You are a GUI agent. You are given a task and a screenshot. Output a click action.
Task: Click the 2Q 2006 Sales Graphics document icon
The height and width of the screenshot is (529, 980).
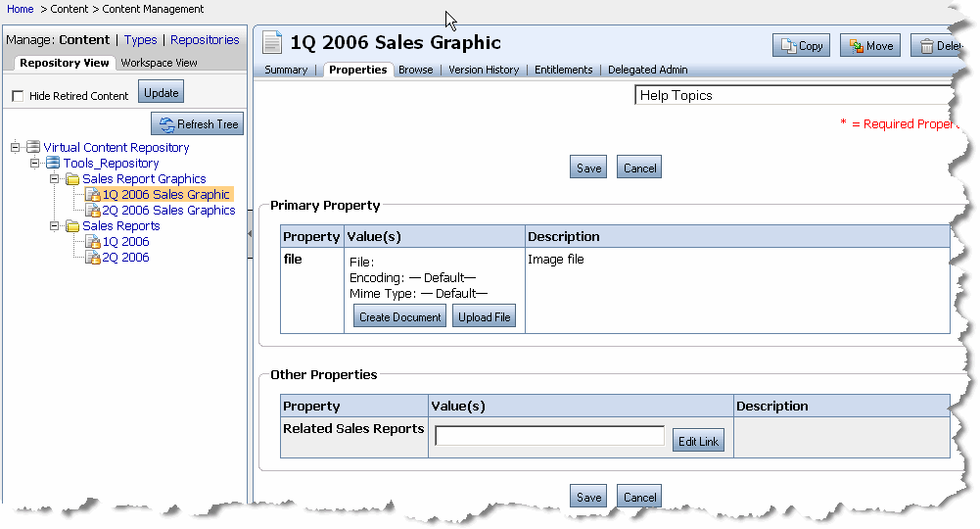[93, 211]
